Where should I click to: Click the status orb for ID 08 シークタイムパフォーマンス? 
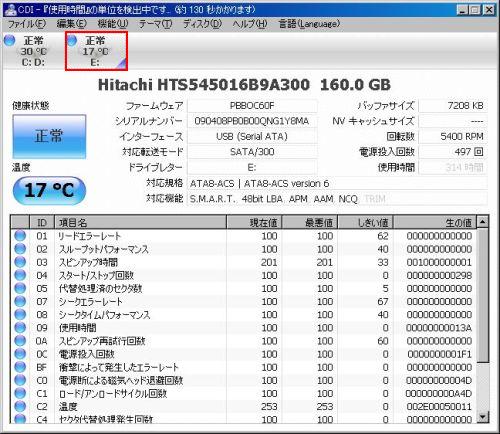pos(20,315)
